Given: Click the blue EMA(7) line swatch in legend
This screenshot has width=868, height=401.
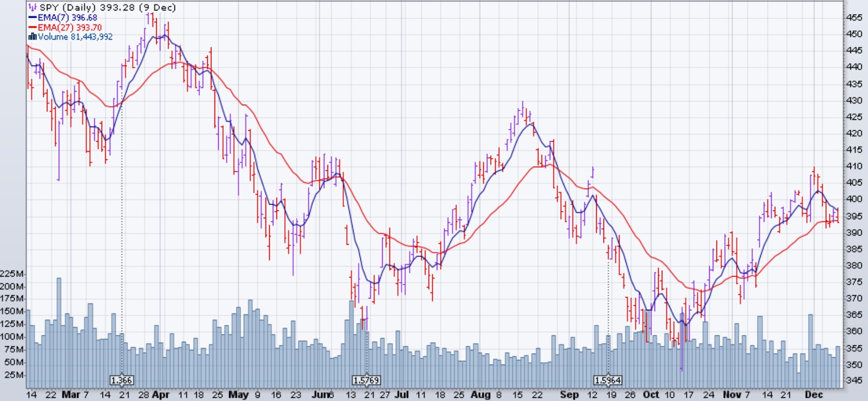Looking at the screenshot, I should (x=32, y=18).
